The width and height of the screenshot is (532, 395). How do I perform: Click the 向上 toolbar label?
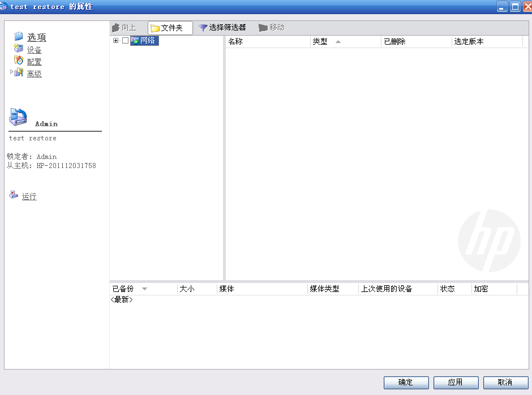pyautogui.click(x=129, y=28)
